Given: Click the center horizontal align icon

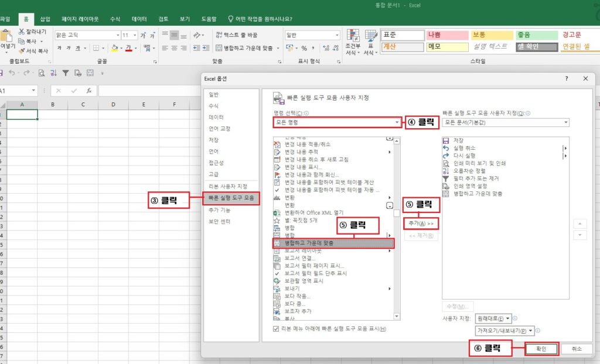Looking at the screenshot, I should [174, 48].
